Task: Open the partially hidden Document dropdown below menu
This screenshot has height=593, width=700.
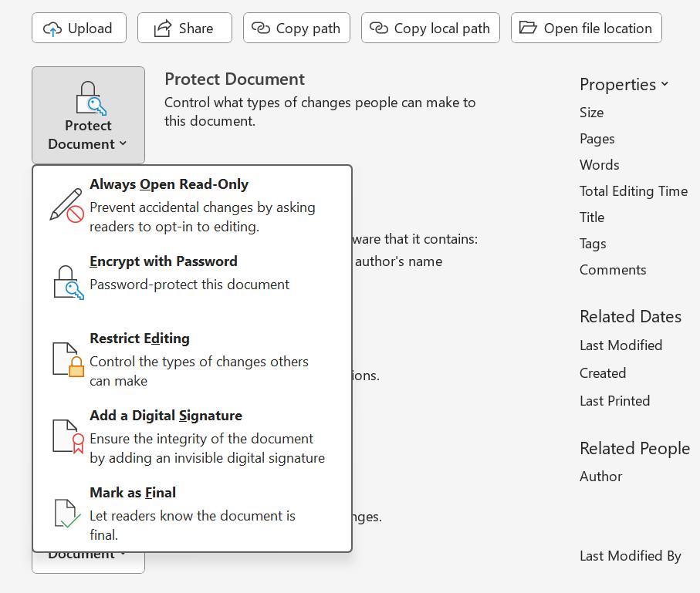Action: [x=88, y=561]
